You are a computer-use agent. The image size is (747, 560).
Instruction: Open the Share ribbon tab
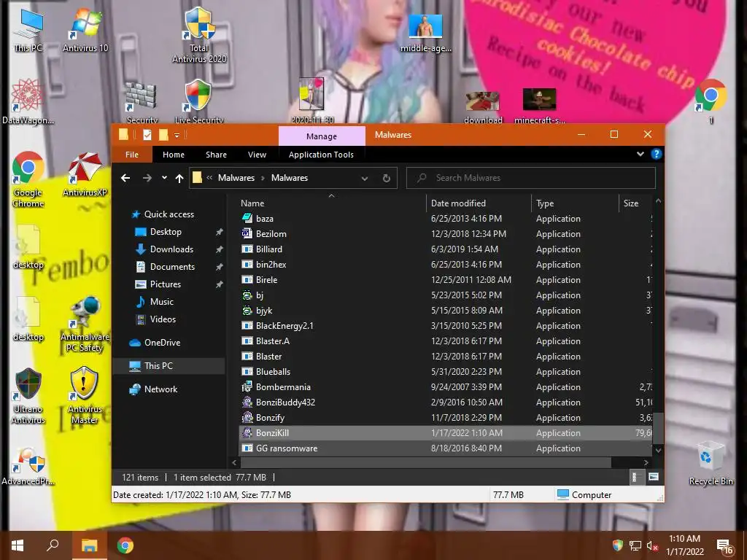click(x=216, y=155)
